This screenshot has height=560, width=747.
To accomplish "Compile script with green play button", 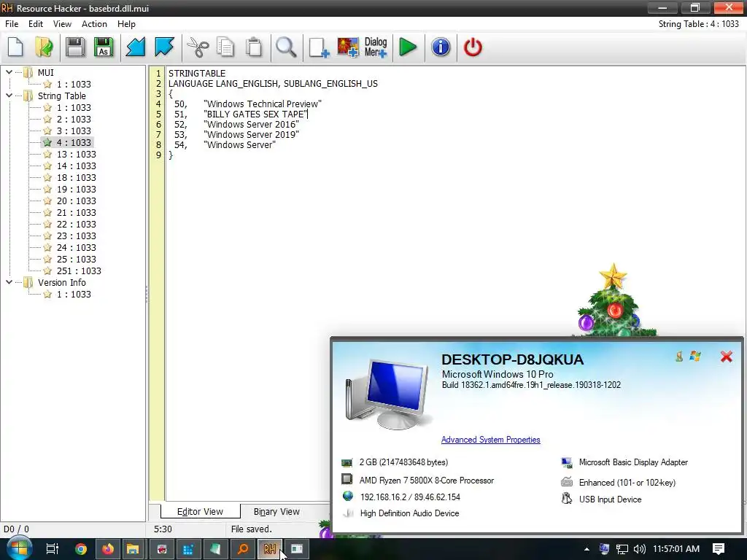I will click(408, 47).
